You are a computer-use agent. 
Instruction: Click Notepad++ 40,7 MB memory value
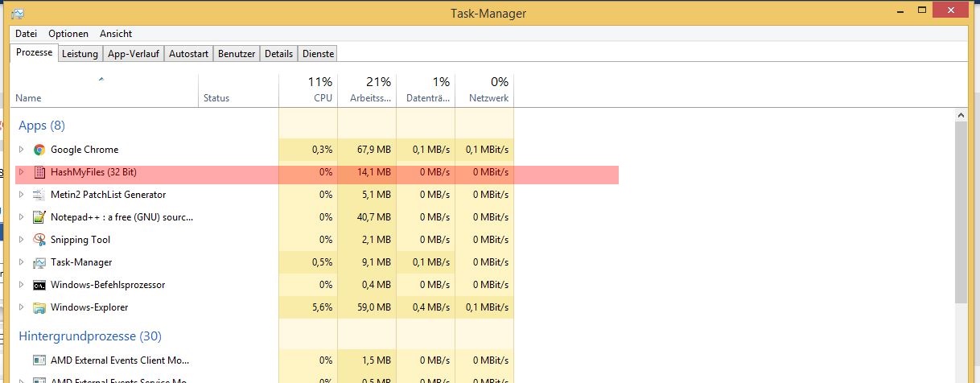pyautogui.click(x=374, y=217)
